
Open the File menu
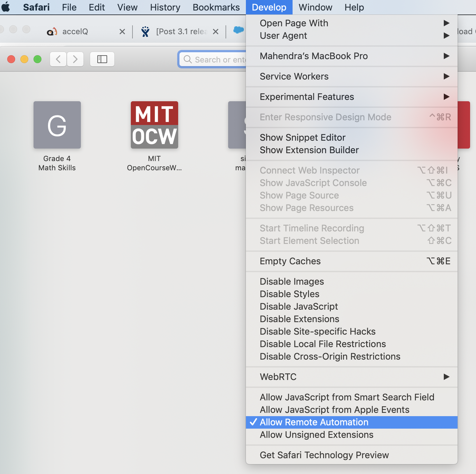click(69, 7)
